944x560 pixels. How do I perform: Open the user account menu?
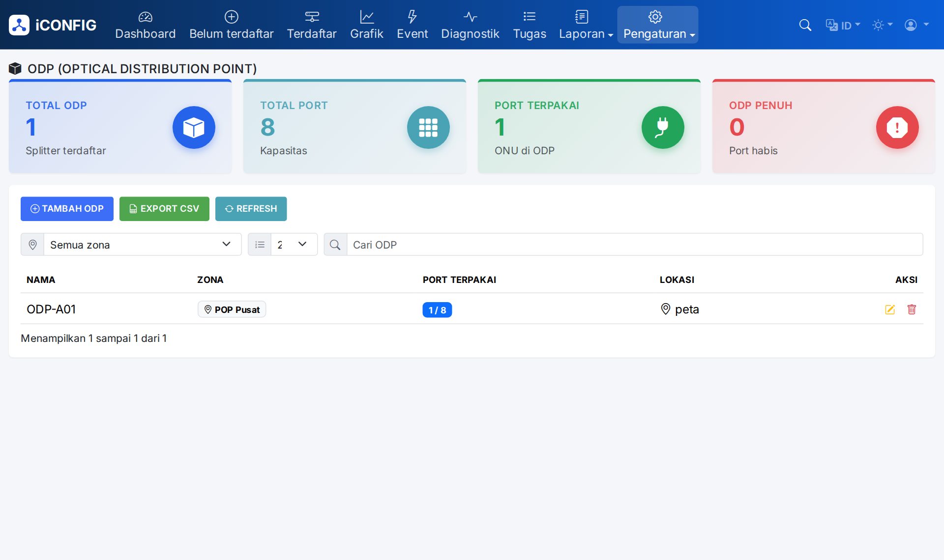pos(916,25)
